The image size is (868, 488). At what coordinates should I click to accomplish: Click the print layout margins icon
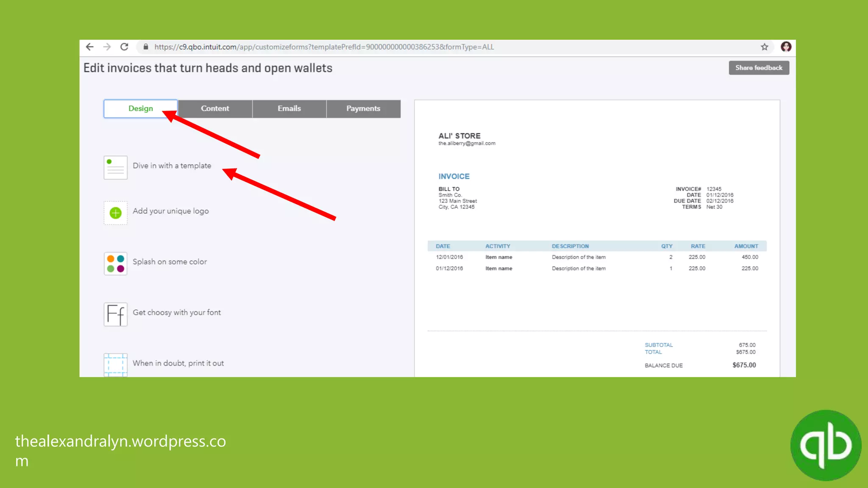(115, 364)
